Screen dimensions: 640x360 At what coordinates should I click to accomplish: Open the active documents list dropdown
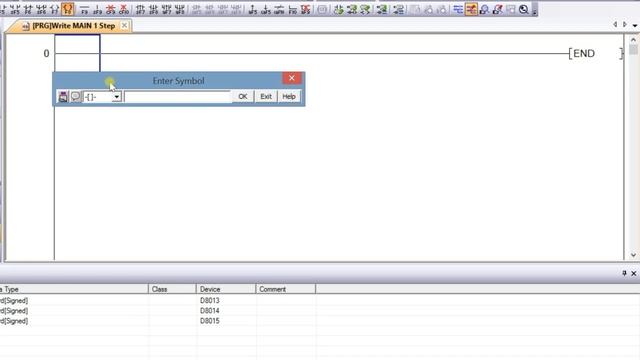(x=635, y=25)
